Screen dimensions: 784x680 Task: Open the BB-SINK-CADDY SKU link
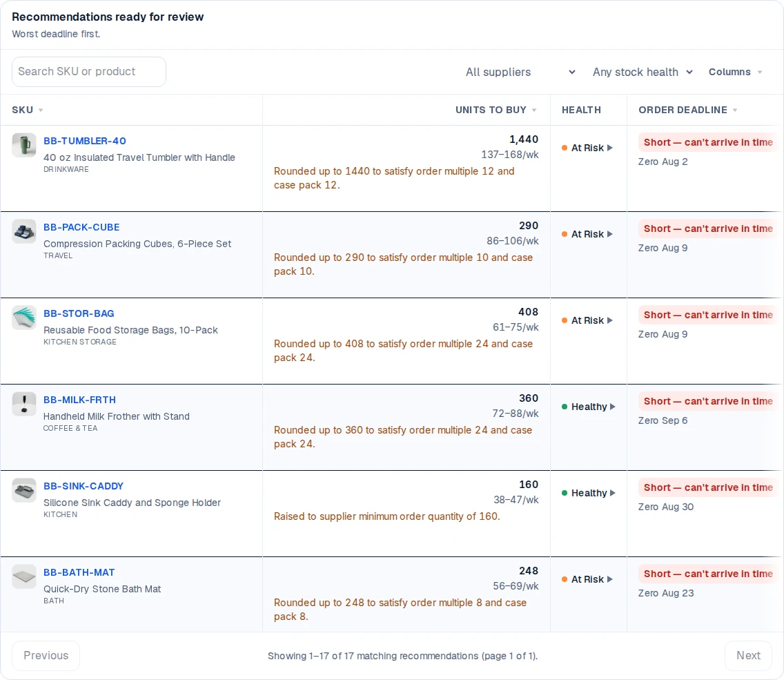84,486
